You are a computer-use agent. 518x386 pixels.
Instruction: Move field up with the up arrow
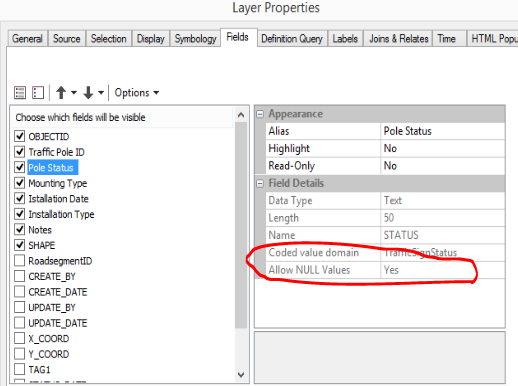point(61,93)
